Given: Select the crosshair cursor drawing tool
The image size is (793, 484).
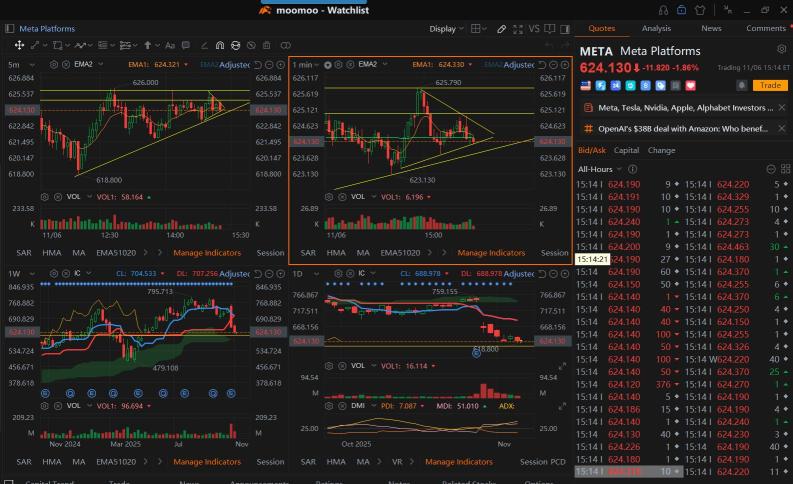Looking at the screenshot, I should click(20, 45).
